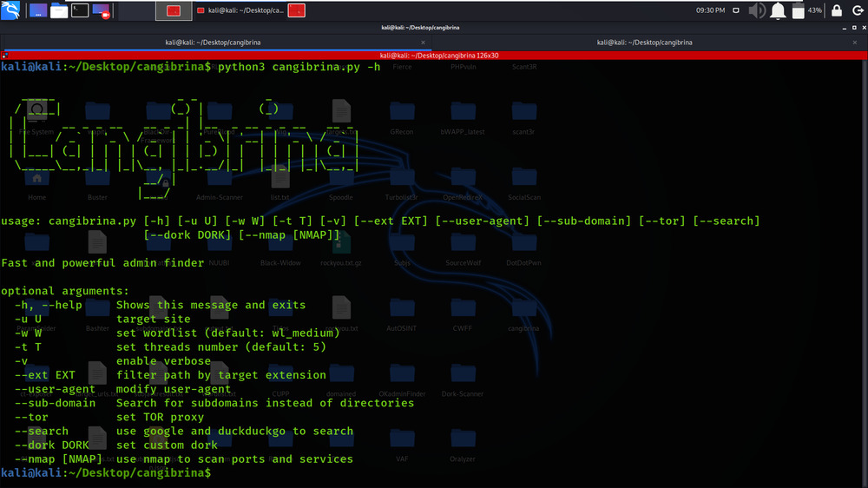Click the 'usage: cangibrina.py' line
The height and width of the screenshot is (488, 868).
pyautogui.click(x=380, y=221)
